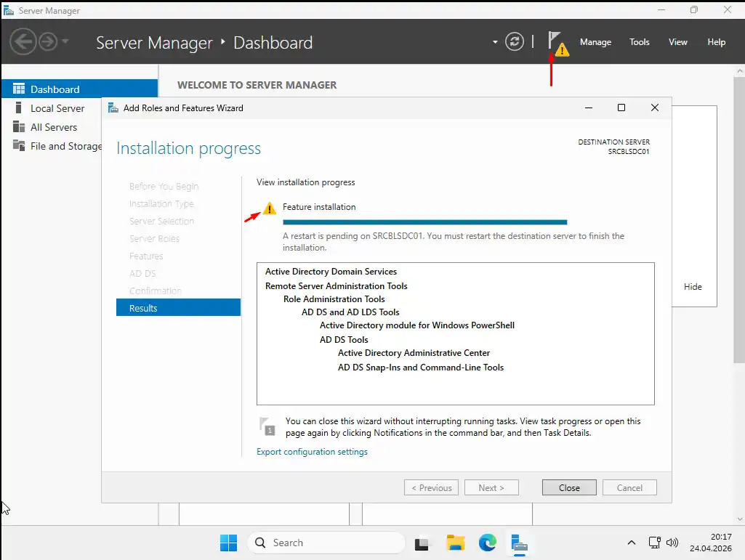
Task: Click the refresh dashboard icon
Action: click(514, 42)
